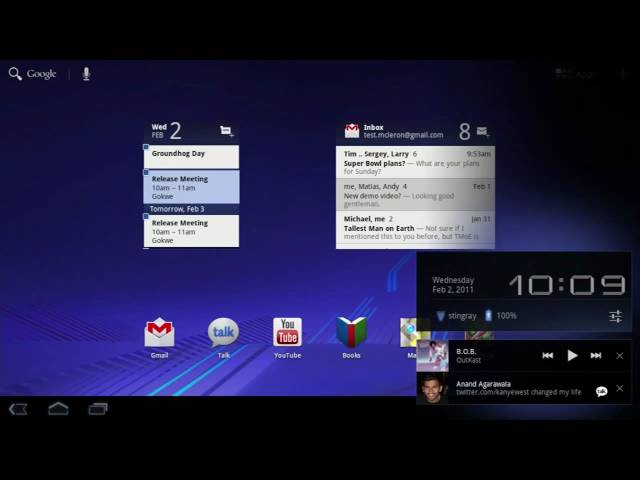The image size is (640, 480).
Task: Open Tallest Man on Earth email
Action: tap(415, 227)
